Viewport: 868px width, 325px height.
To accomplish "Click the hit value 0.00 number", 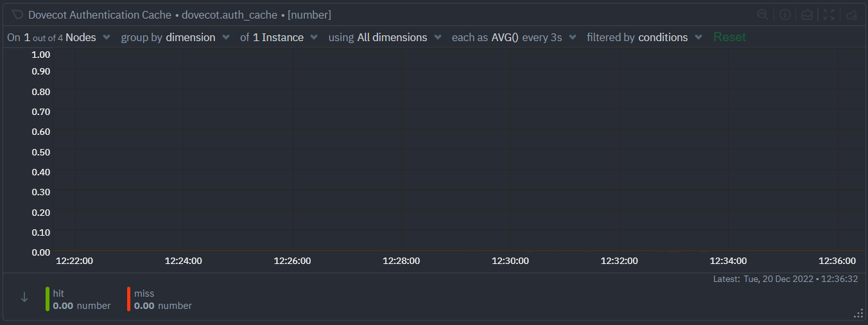I will click(x=82, y=306).
